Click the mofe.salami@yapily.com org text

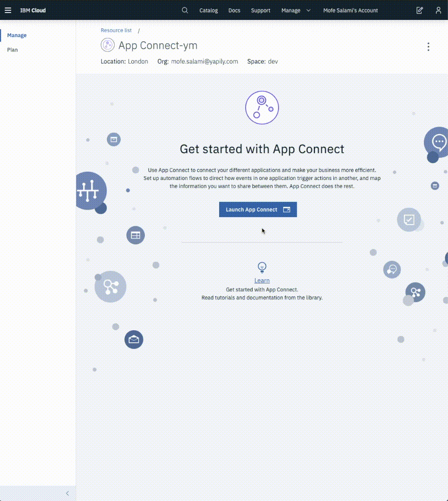204,61
